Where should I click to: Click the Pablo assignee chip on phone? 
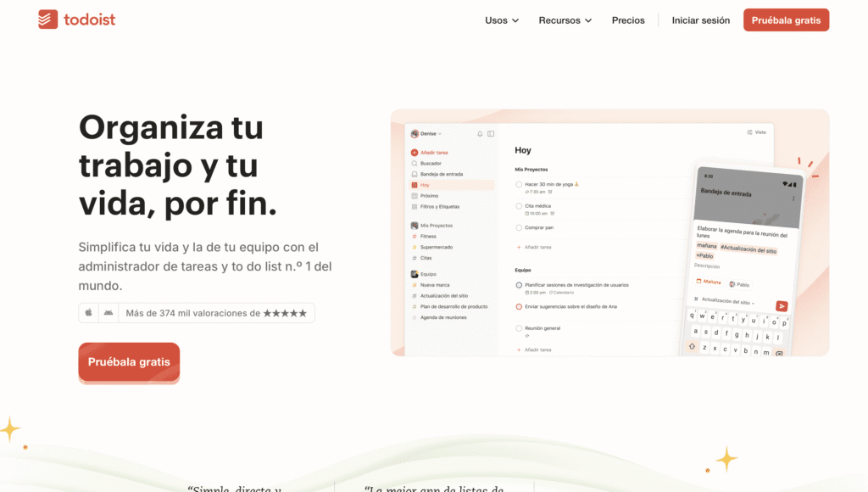coord(739,284)
